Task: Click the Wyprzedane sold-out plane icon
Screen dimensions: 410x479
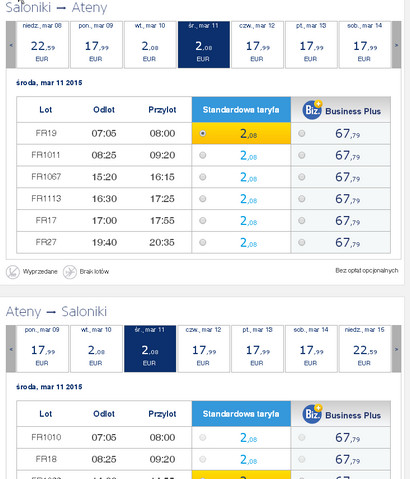Action: tap(13, 272)
